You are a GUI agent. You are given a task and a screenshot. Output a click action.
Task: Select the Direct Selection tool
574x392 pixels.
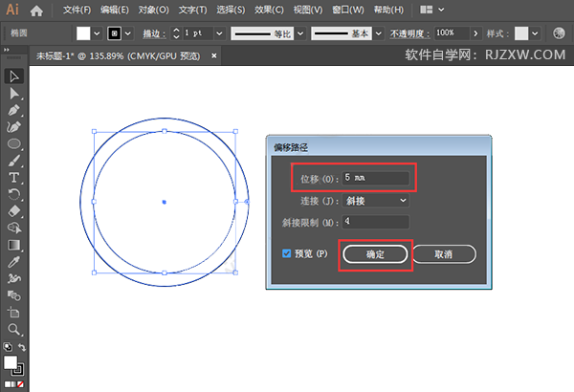tap(14, 94)
